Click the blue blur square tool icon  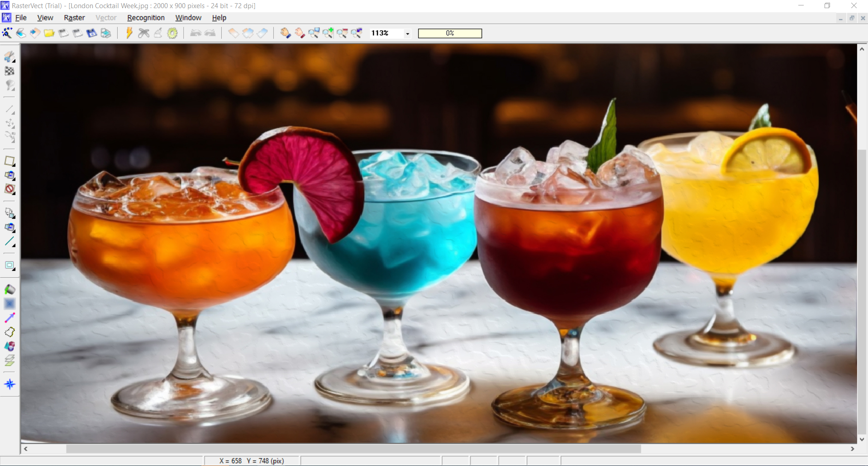[10, 304]
